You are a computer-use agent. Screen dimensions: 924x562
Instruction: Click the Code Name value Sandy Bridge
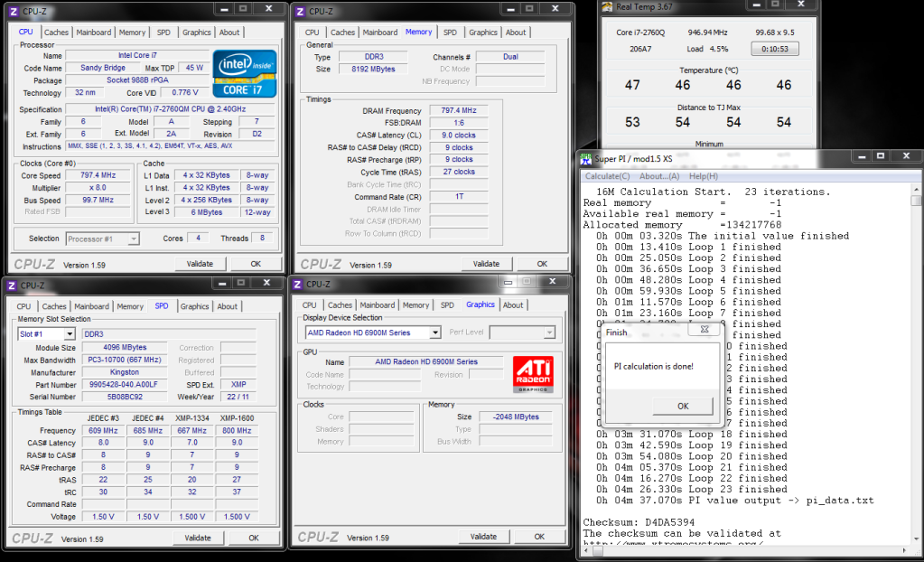[x=103, y=68]
